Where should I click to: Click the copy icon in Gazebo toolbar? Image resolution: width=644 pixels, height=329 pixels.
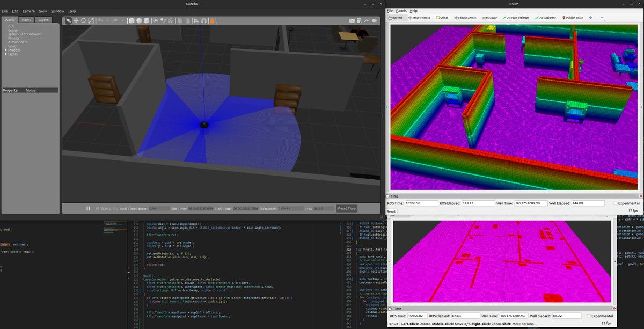click(180, 20)
